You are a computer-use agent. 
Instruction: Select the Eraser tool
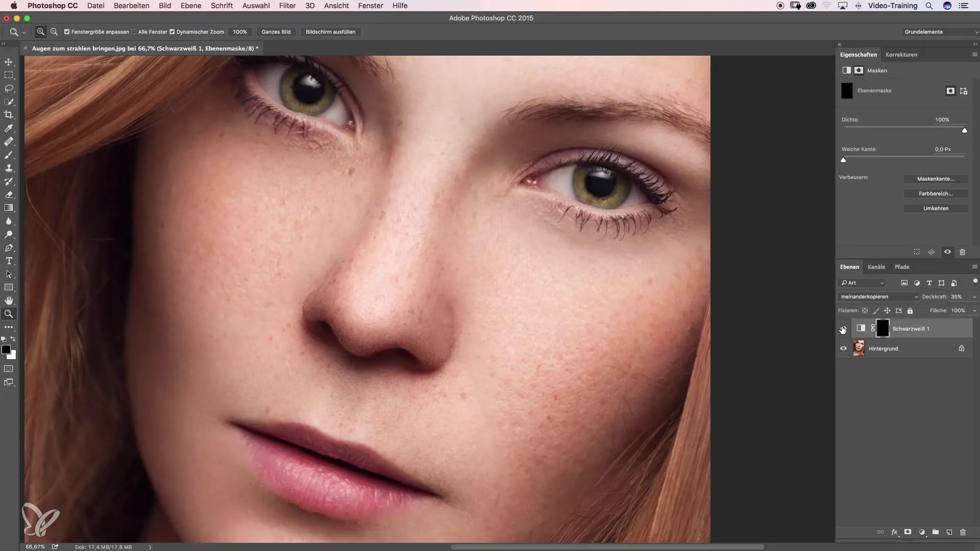coord(9,194)
